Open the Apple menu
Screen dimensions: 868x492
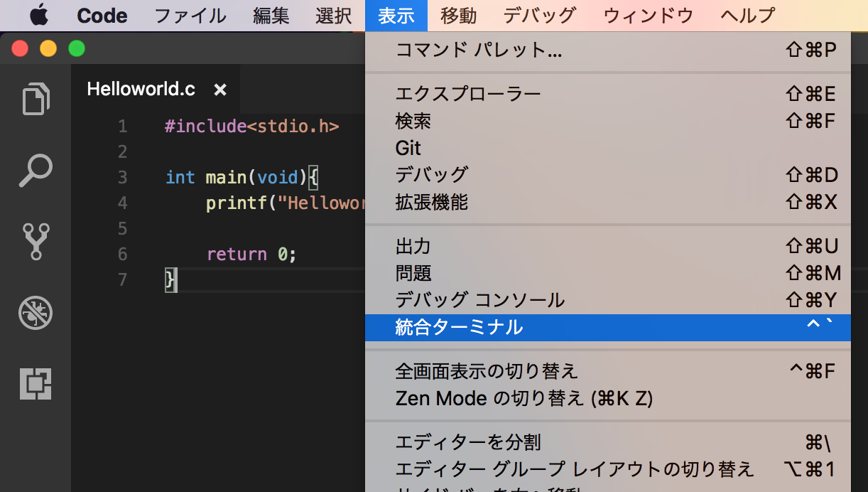coord(39,15)
